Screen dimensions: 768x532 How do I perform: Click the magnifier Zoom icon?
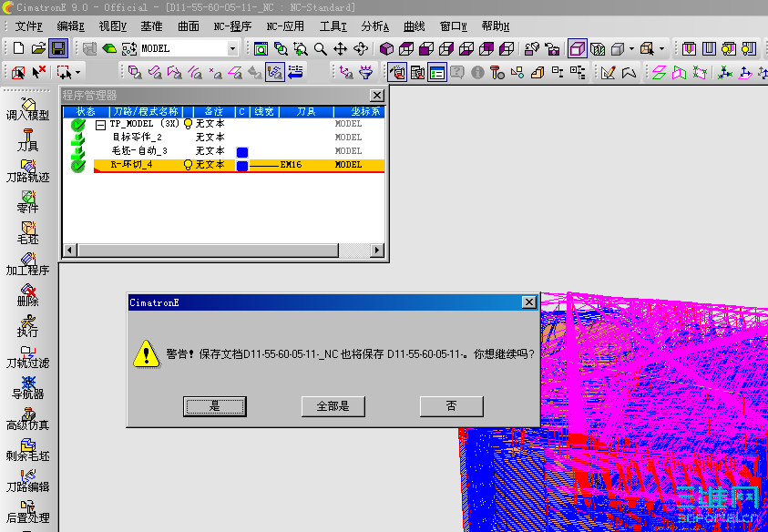coord(321,48)
